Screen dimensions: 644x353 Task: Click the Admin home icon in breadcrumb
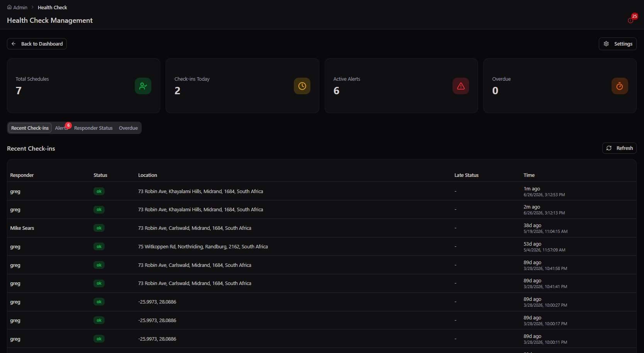click(9, 7)
